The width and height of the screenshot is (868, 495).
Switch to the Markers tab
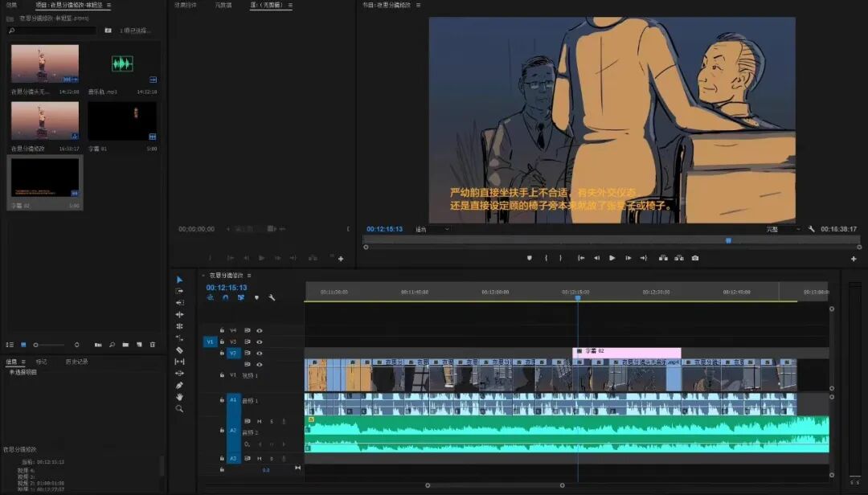(x=41, y=362)
